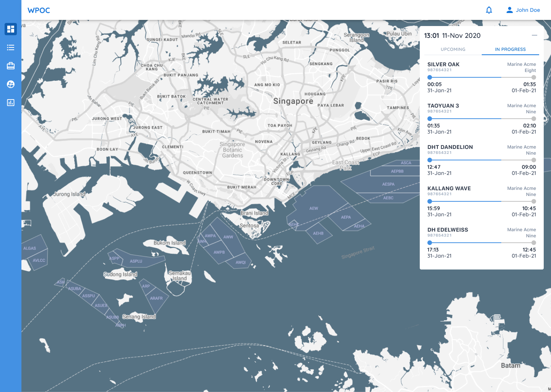Click the user profile avatar icon
This screenshot has height=392, width=551.
pyautogui.click(x=509, y=10)
